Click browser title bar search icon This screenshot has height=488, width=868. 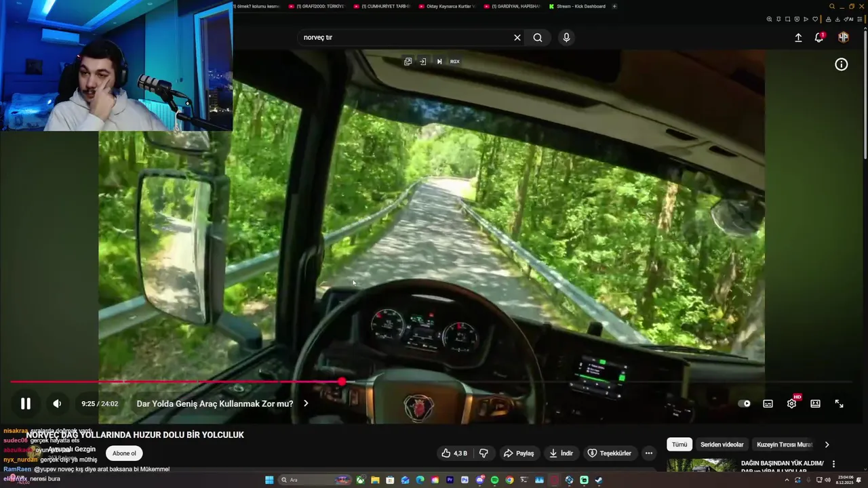832,6
